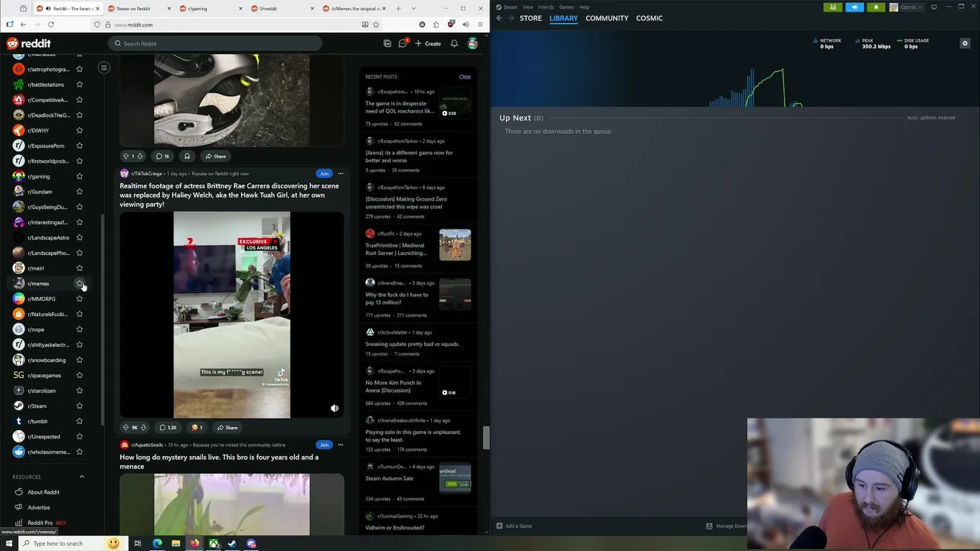Switch to r/gaming browser tab
Viewport: 980px width, 551px height.
[x=209, y=8]
